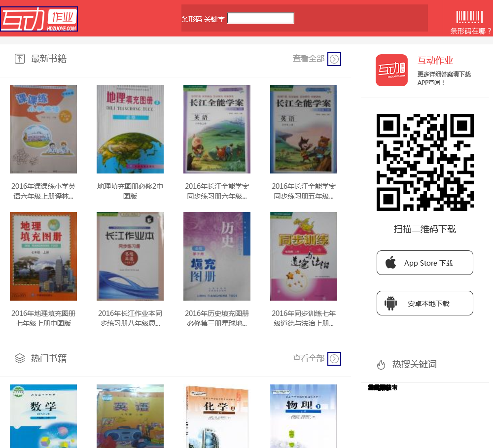Open the 地理填充图册 必修 book cover
Image resolution: width=493 pixels, height=448 pixels.
click(x=130, y=129)
